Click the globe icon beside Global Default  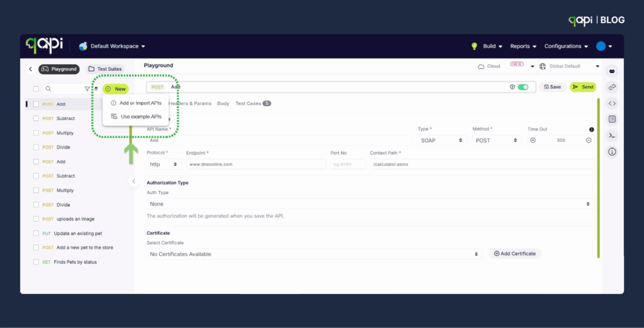click(543, 67)
